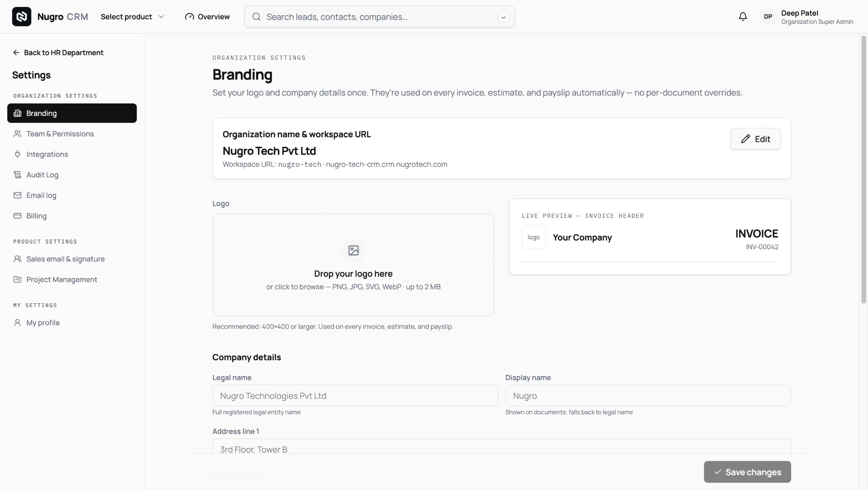Click the page vertical scrollbar
The width and height of the screenshot is (868, 490).
point(864,169)
